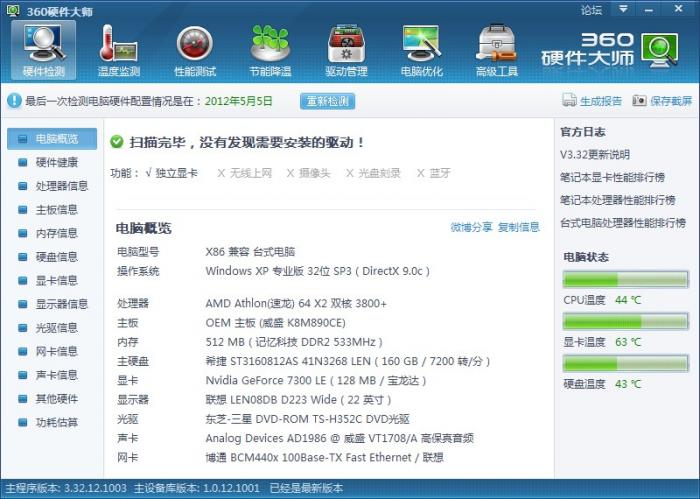Click the 独立显卡 feature indicator

[171, 173]
